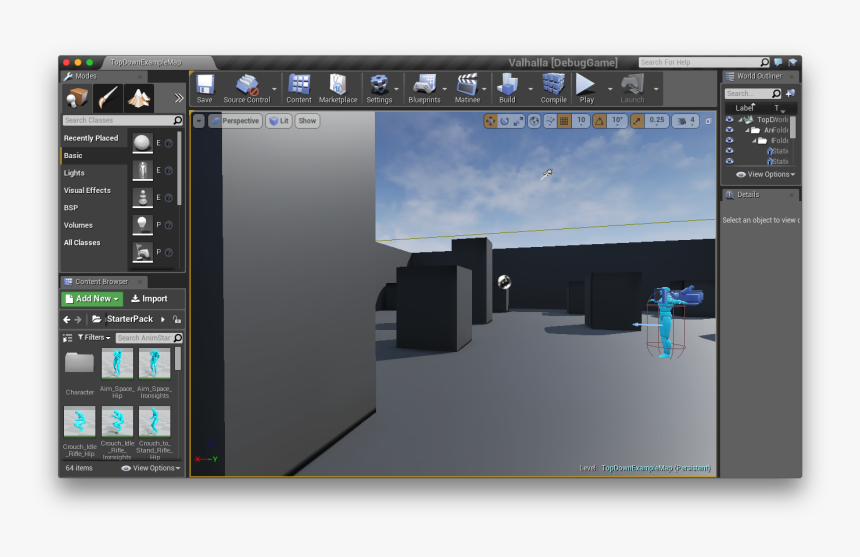The image size is (860, 557).
Task: Maximize or restore the viewport
Action: pos(708,121)
